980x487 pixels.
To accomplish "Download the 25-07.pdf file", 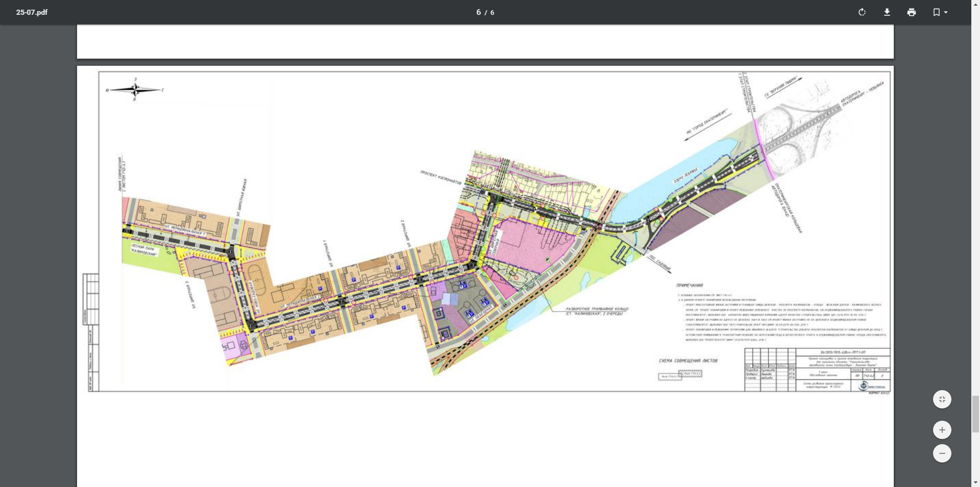I will tap(887, 12).
